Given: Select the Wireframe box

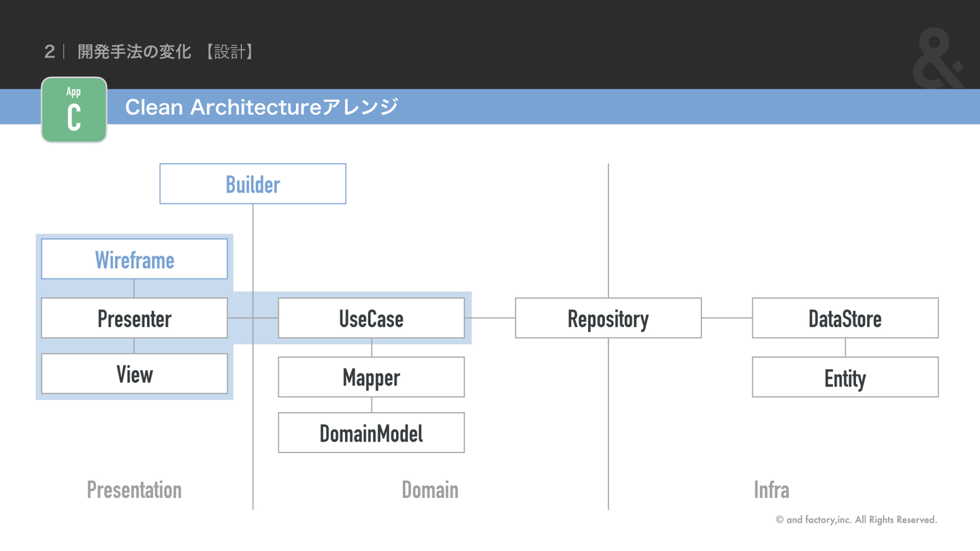Looking at the screenshot, I should [134, 258].
